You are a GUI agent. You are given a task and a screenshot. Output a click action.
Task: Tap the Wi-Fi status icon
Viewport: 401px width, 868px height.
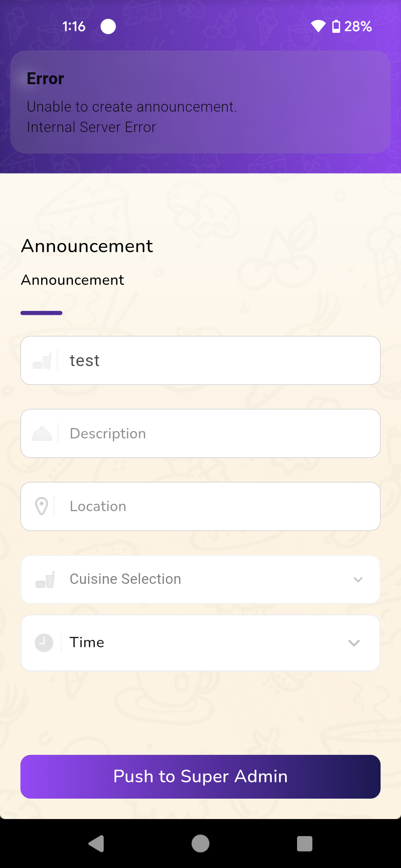(318, 26)
